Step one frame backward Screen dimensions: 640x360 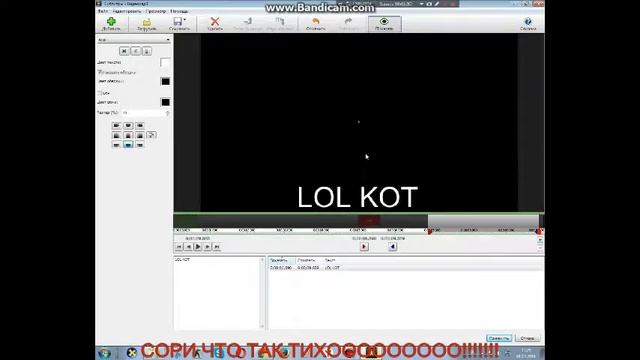tap(188, 247)
